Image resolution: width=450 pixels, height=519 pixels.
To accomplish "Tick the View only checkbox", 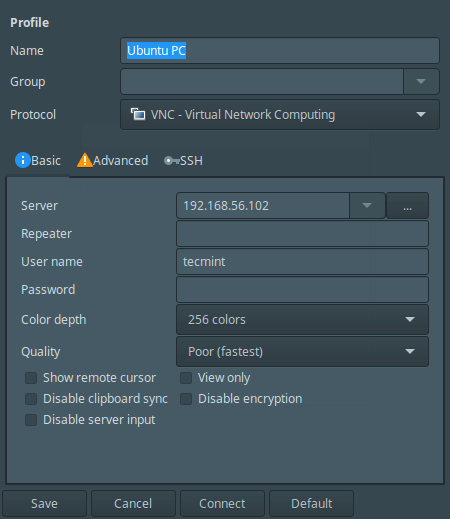I will (186, 378).
